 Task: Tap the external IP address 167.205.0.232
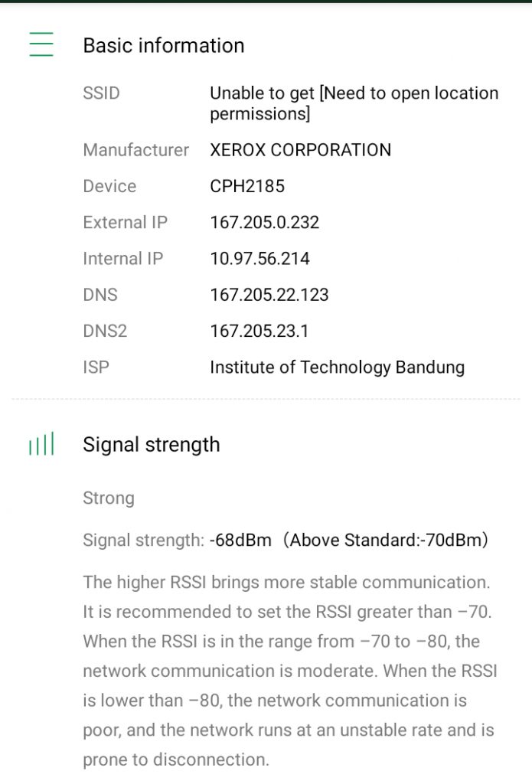(264, 223)
